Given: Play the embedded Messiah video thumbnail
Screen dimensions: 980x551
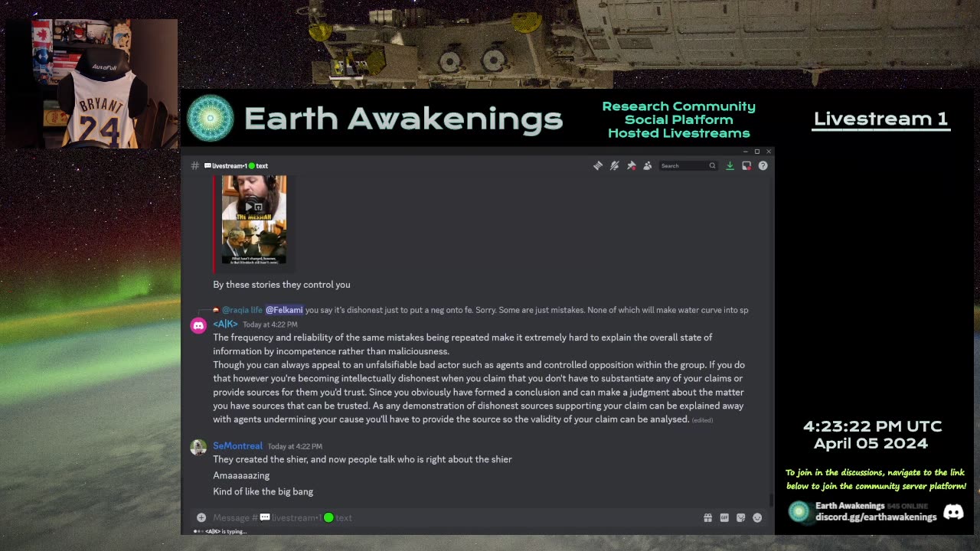Looking at the screenshot, I should point(254,220).
